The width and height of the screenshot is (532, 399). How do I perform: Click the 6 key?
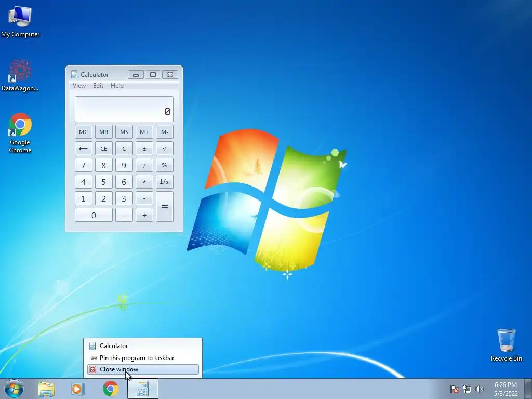click(124, 182)
